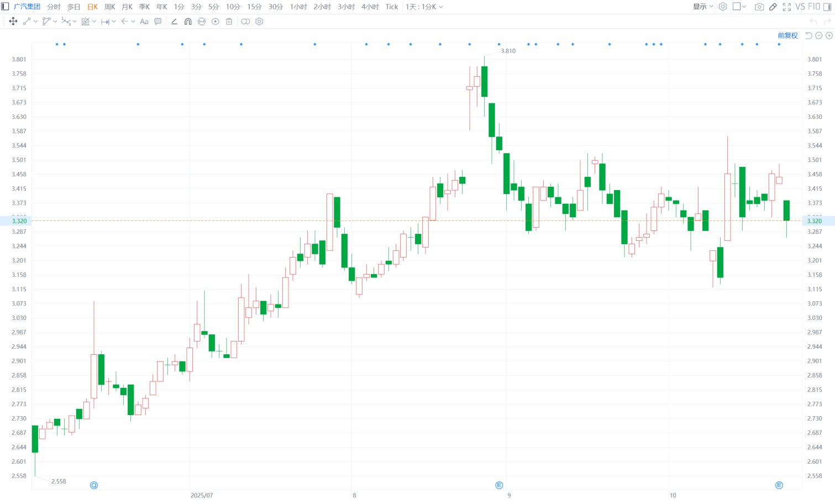
Task: Zoom out chart with minus icon
Action: 819,35
